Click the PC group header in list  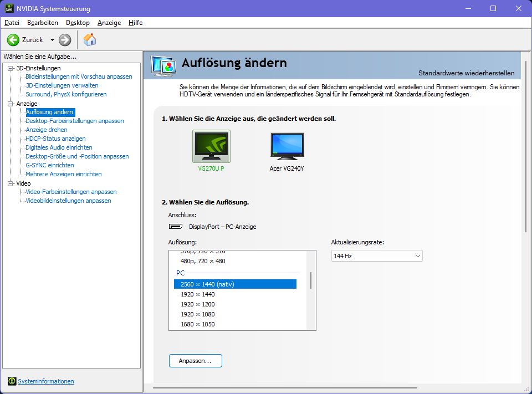click(180, 273)
